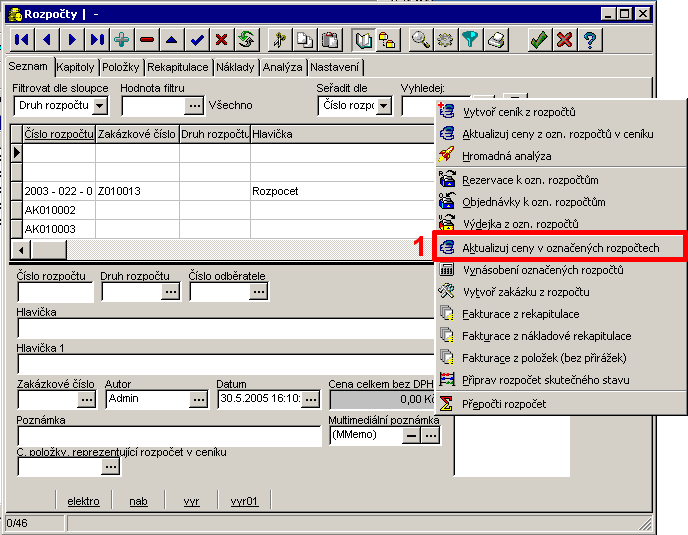Select Aktualizuj ceny v označených rozpočtech
This screenshot has height=535, width=688.
(x=558, y=246)
